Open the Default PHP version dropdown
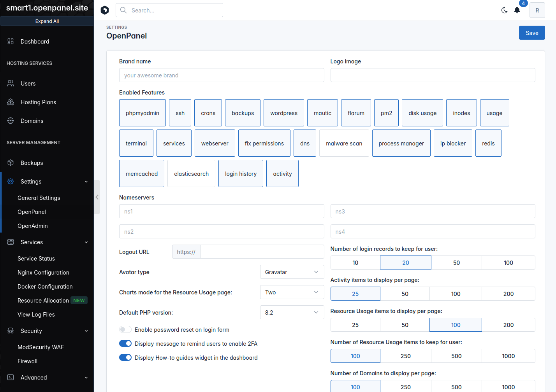The width and height of the screenshot is (556, 392). (292, 313)
